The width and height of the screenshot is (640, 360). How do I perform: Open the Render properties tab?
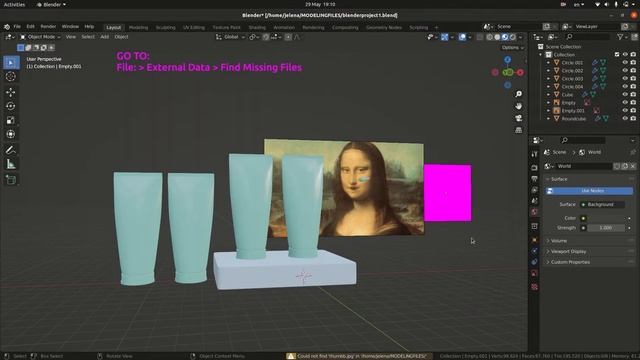pyautogui.click(x=534, y=168)
